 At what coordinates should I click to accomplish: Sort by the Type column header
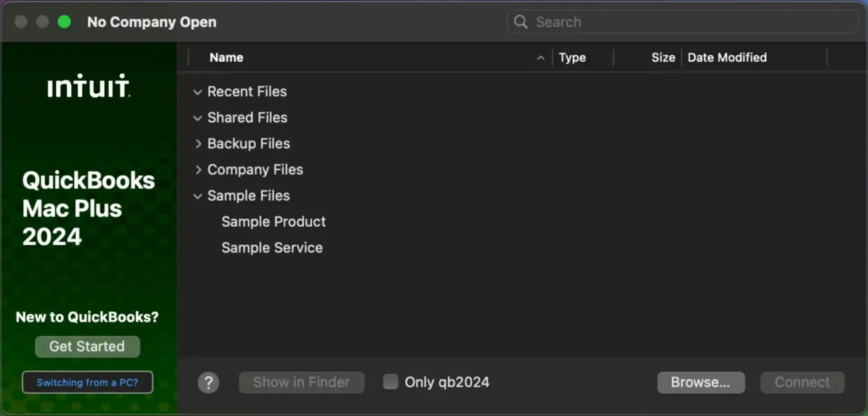pyautogui.click(x=572, y=58)
